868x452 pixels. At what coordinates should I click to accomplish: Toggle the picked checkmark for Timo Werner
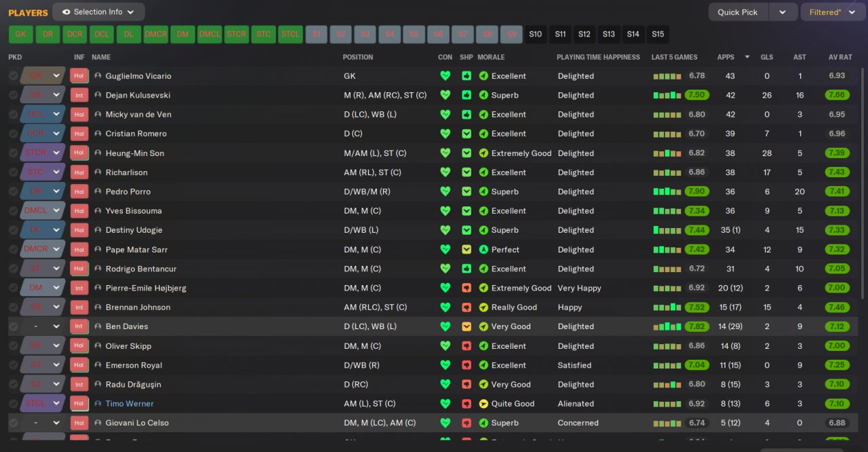pyautogui.click(x=14, y=404)
